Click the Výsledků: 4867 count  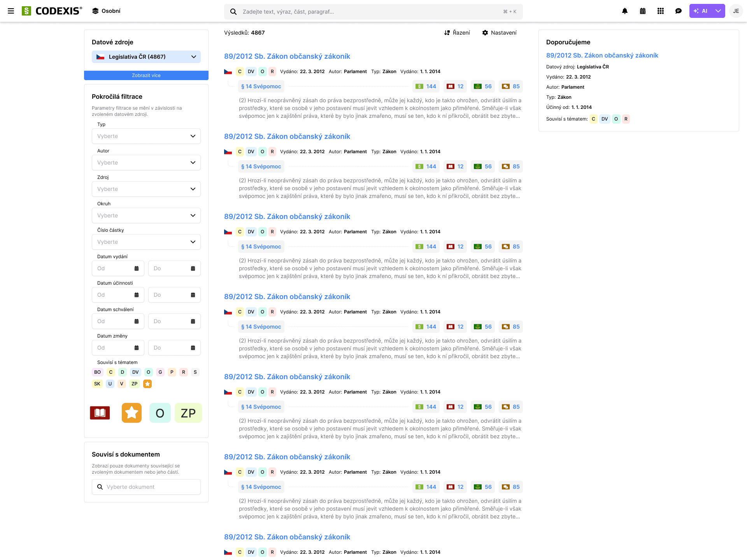[244, 33]
